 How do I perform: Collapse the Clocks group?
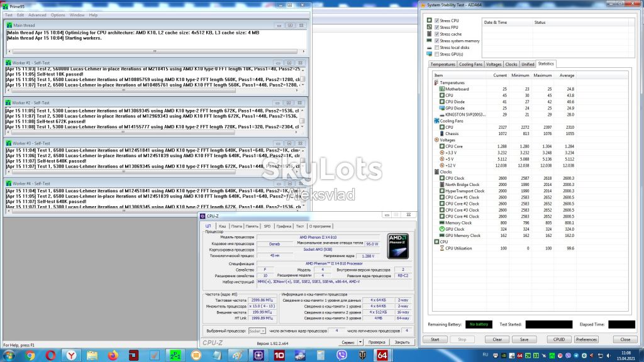[436, 172]
